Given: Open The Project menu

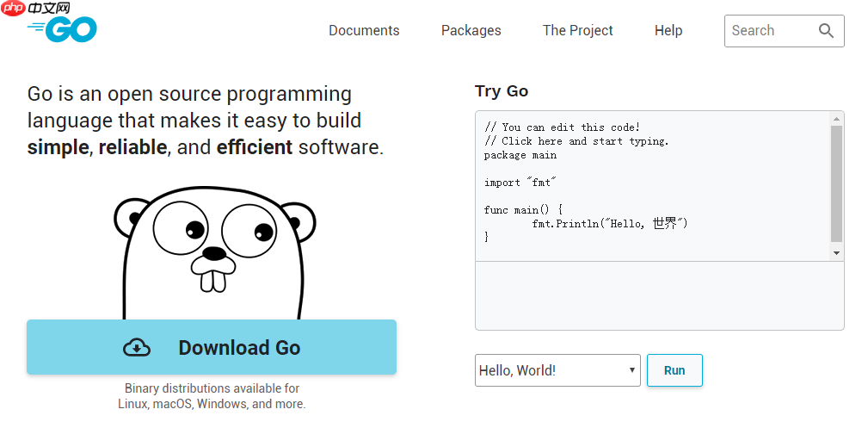Looking at the screenshot, I should pos(577,30).
